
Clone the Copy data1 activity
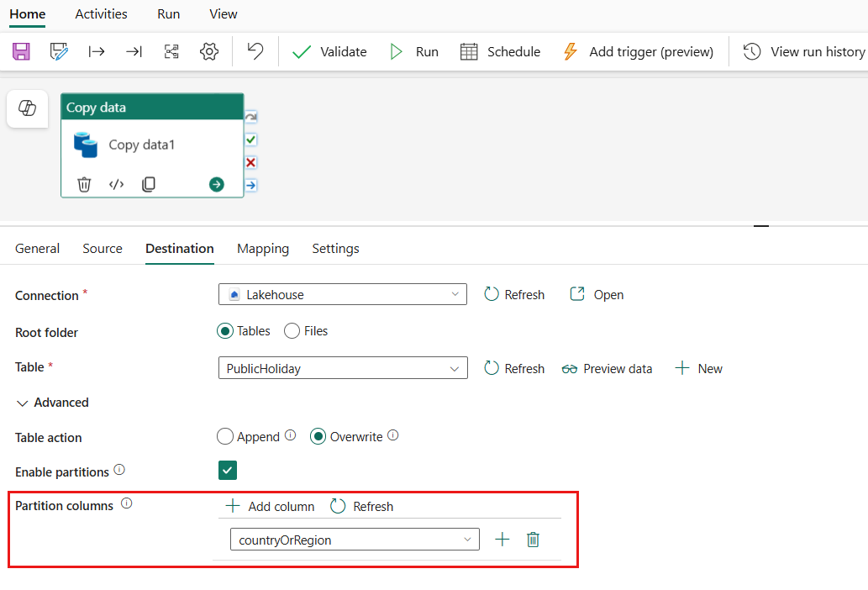point(149,184)
